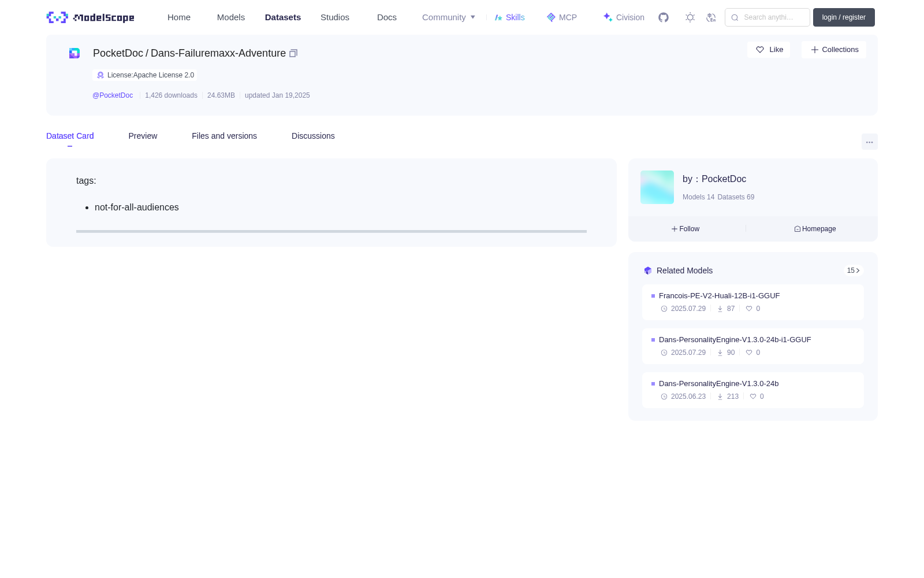This screenshot has width=924, height=578.
Task: Click the Related Models heading
Action: (685, 271)
